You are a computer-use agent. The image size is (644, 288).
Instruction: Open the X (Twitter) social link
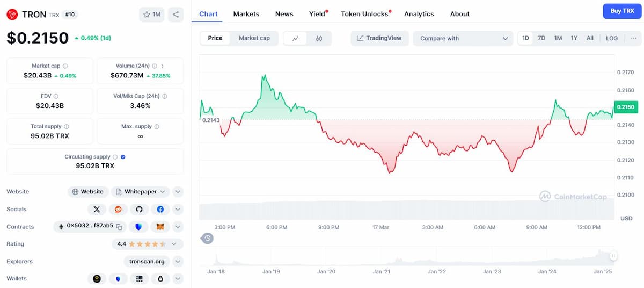[x=97, y=210]
